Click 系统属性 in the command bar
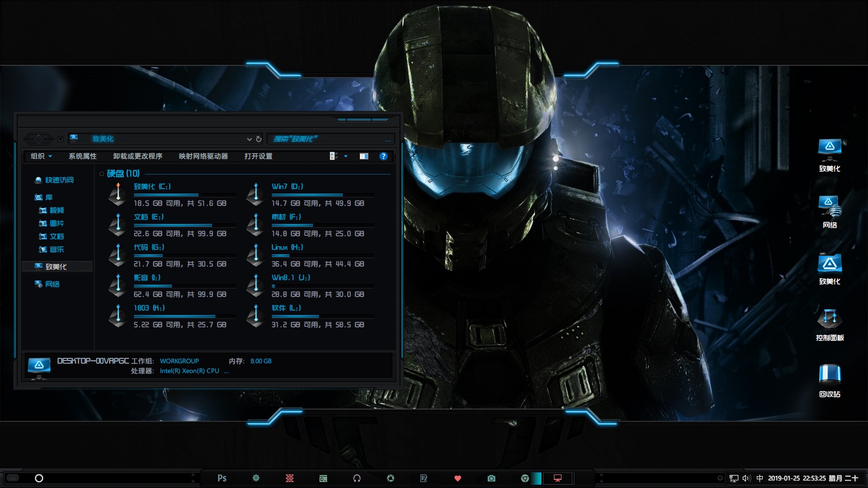 [82, 156]
